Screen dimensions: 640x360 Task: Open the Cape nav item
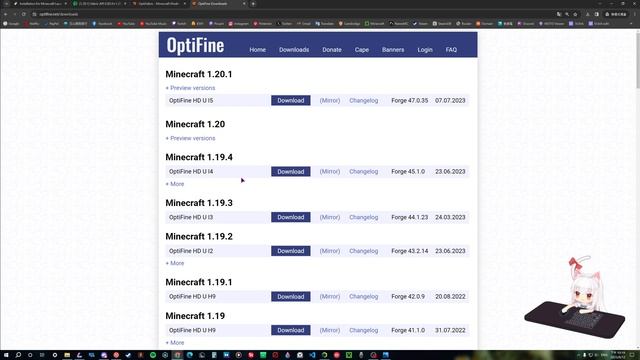(362, 50)
